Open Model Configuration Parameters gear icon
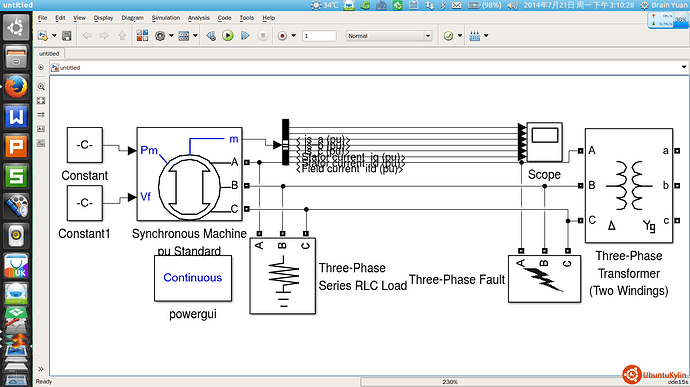This screenshot has width=690, height=387. (160, 36)
